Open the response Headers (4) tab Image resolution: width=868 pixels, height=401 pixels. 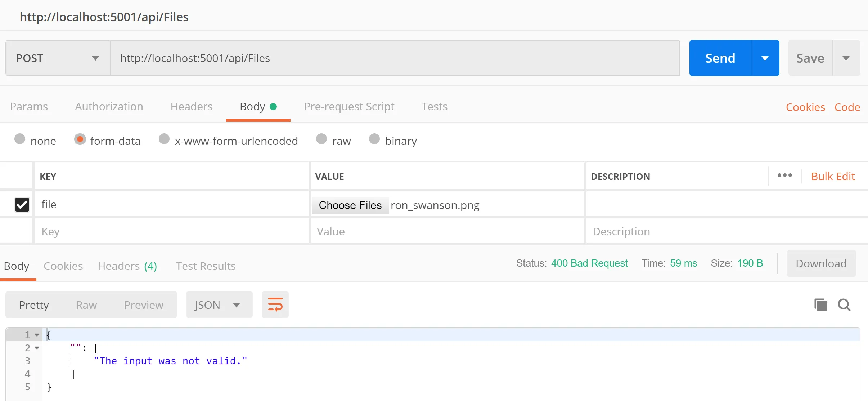[x=127, y=266]
